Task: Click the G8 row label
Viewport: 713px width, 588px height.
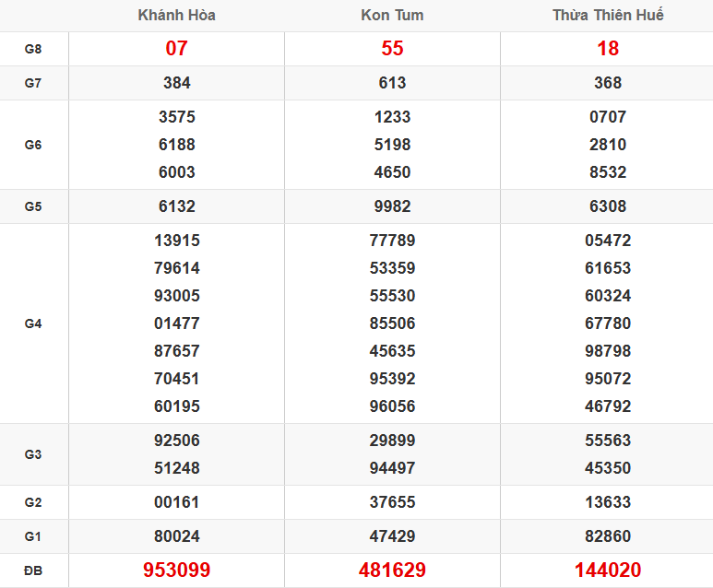Action: [33, 49]
